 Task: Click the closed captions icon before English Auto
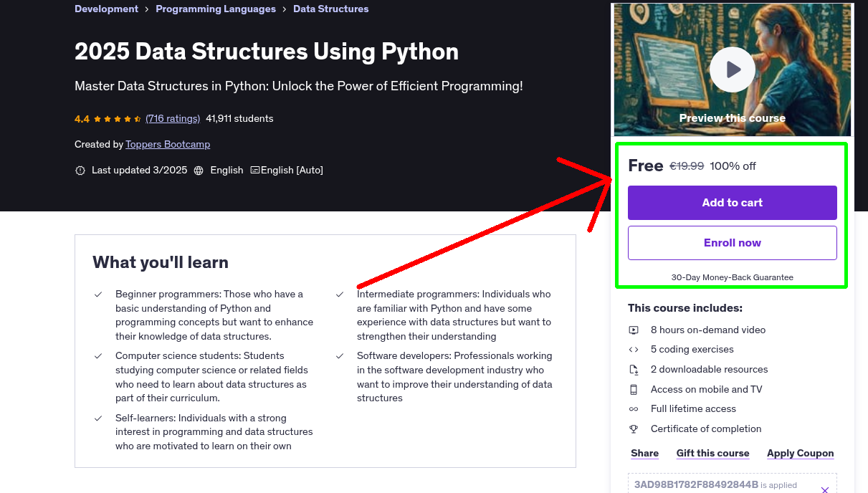pos(254,171)
